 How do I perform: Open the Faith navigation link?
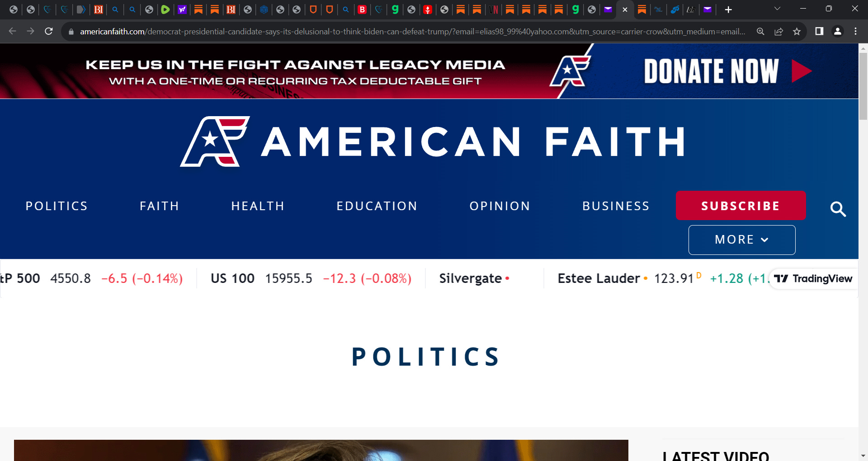click(159, 206)
